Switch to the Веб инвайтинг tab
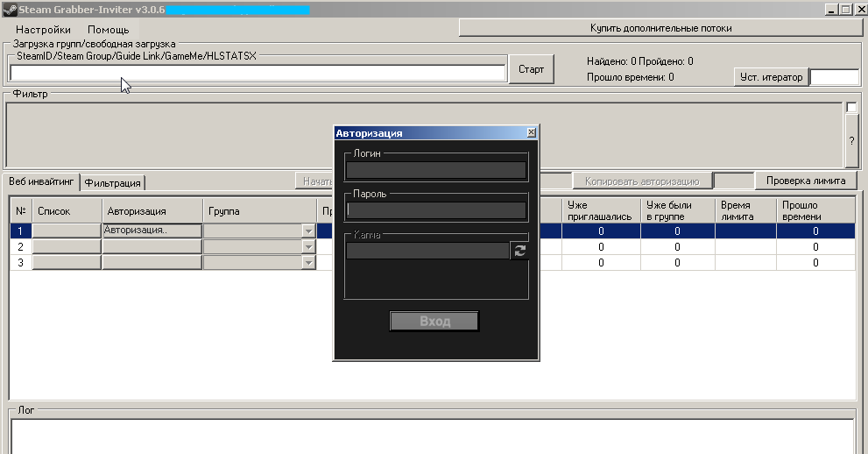The height and width of the screenshot is (454, 868). pyautogui.click(x=41, y=181)
